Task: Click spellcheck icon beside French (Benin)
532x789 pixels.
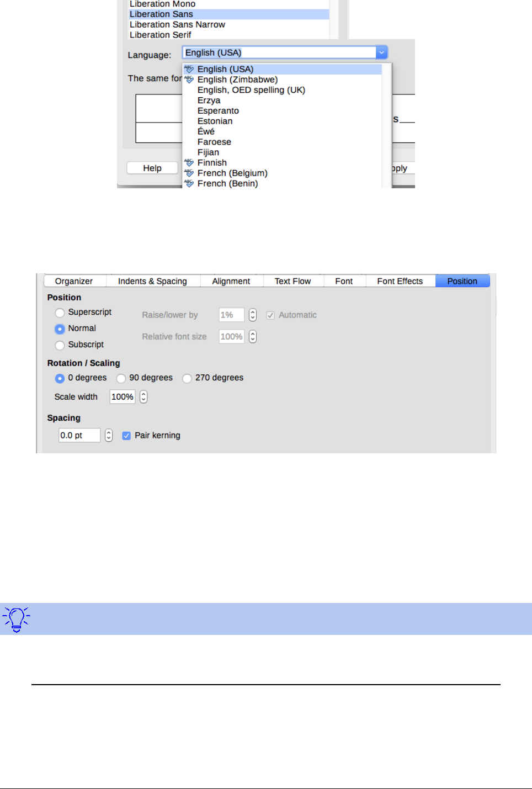Action: coord(189,183)
